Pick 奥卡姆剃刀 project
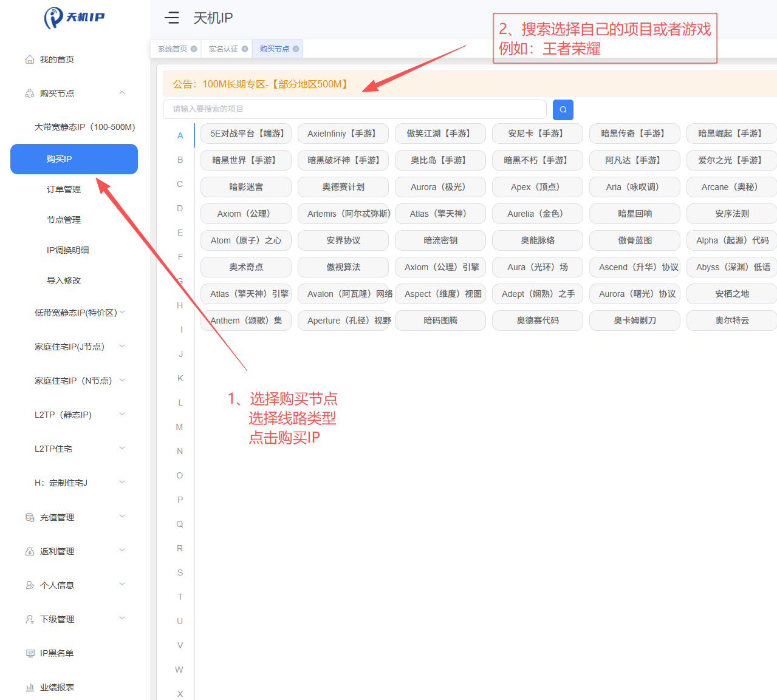 (x=635, y=321)
